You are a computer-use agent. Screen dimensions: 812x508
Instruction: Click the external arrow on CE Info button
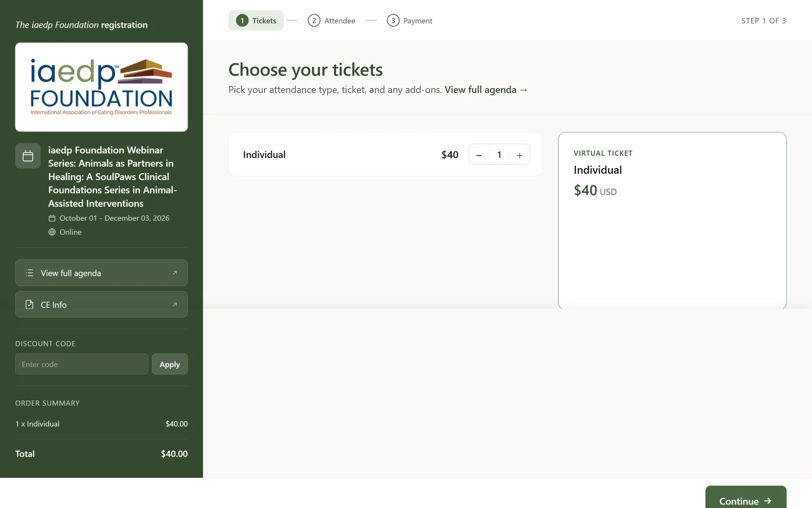click(x=175, y=305)
